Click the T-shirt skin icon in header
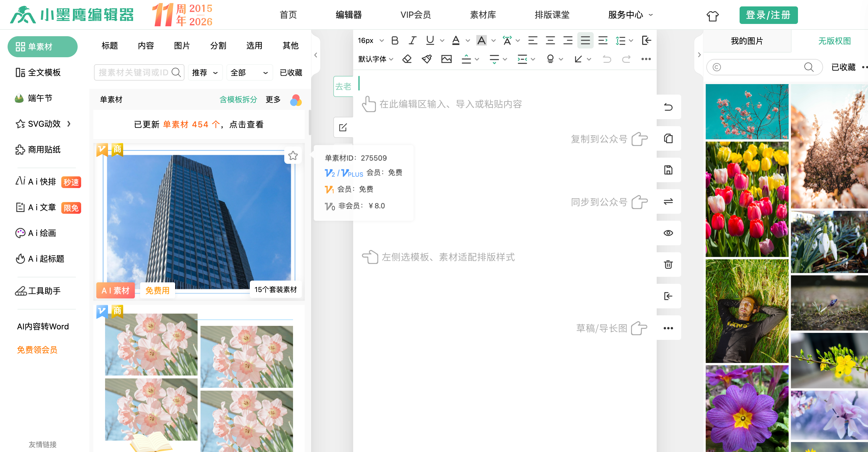 [x=712, y=16]
